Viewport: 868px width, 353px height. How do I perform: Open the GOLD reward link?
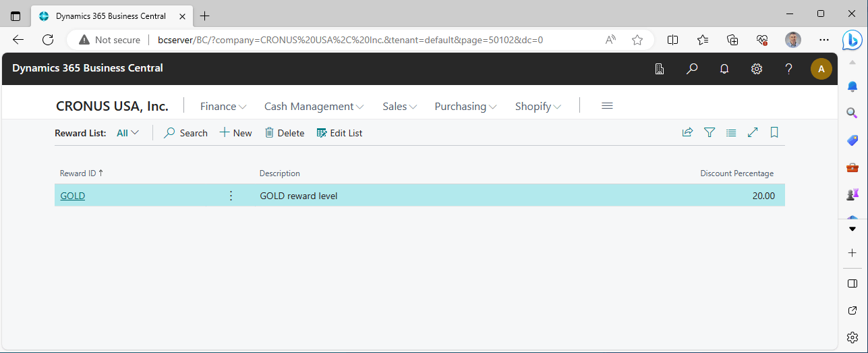(73, 196)
